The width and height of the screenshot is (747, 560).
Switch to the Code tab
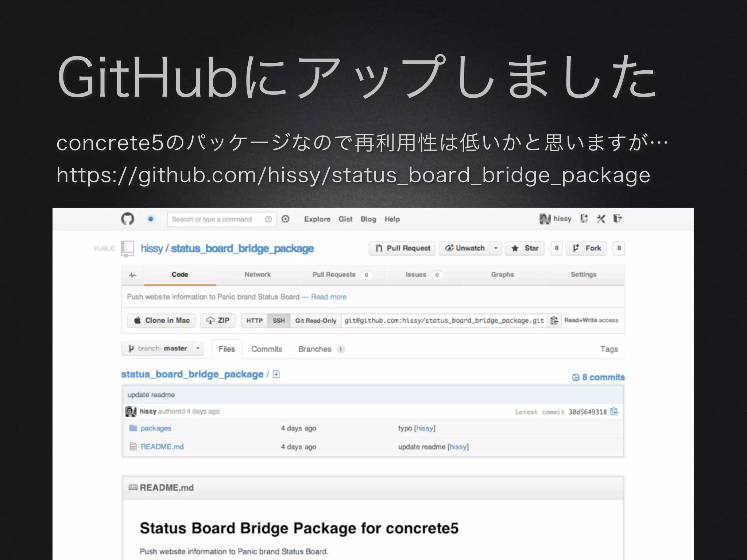(180, 275)
